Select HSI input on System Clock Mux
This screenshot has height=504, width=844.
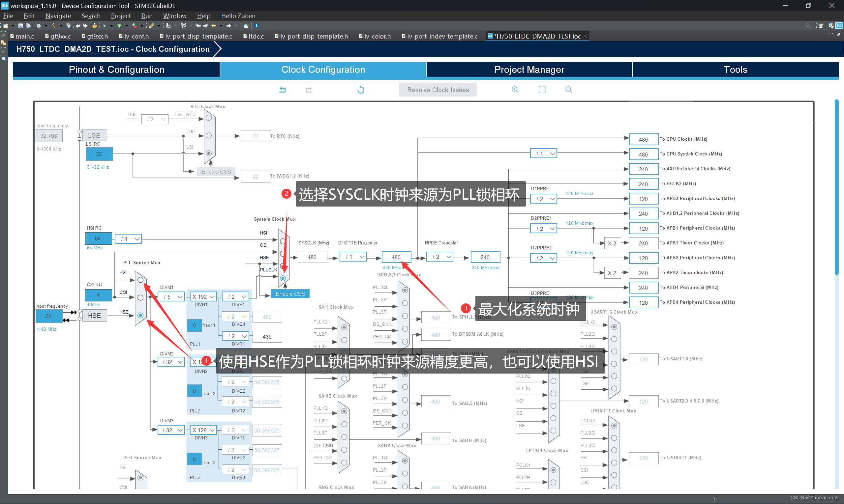pos(283,241)
